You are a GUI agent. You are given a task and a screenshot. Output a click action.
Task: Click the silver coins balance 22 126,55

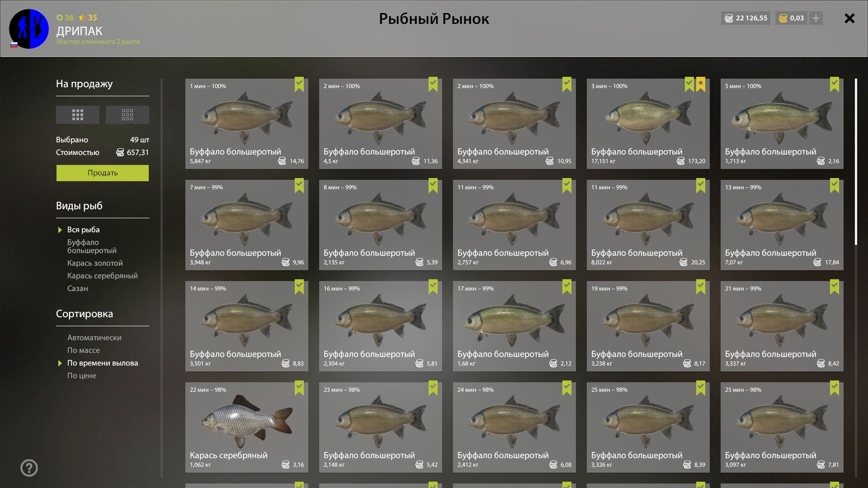[x=746, y=18]
